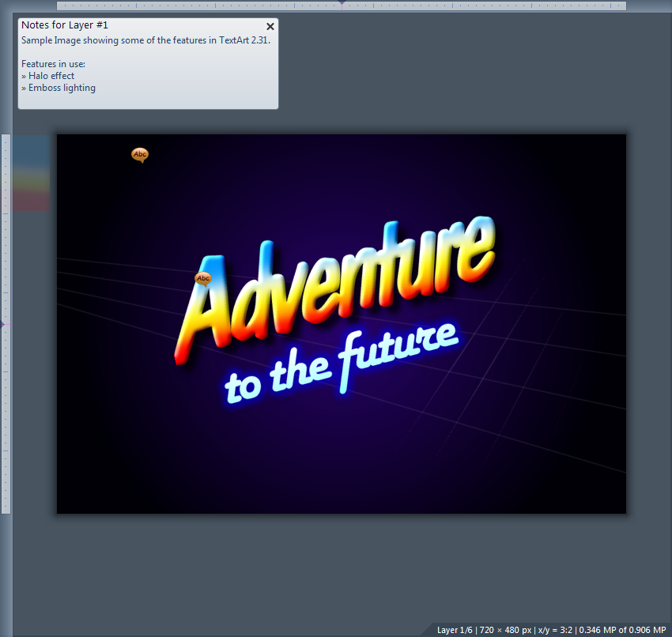
Task: Click the horizontal ruler's center marker
Action: 342,2
